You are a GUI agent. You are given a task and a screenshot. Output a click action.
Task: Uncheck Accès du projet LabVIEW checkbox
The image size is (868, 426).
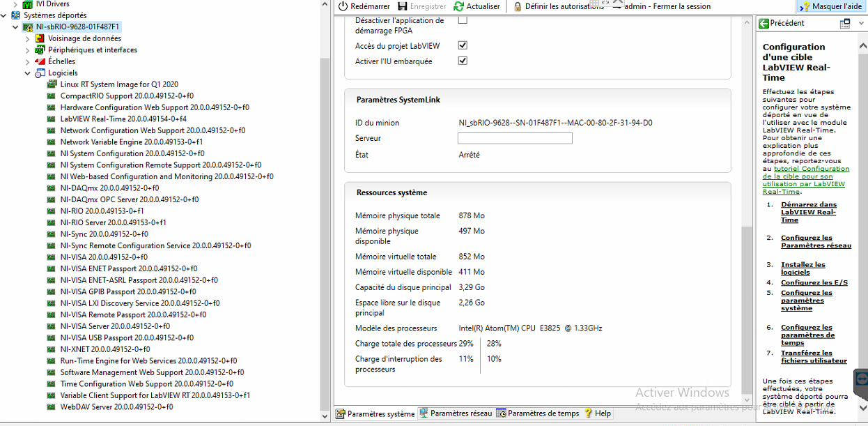click(463, 45)
